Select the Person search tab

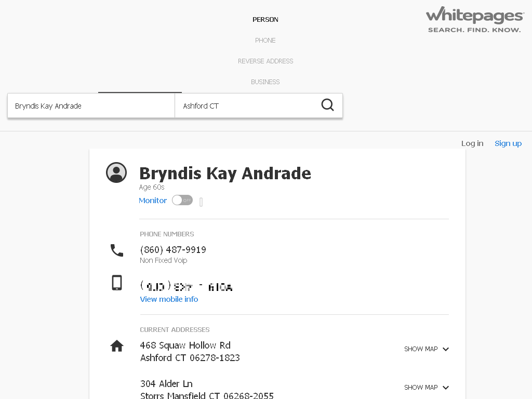(x=265, y=20)
